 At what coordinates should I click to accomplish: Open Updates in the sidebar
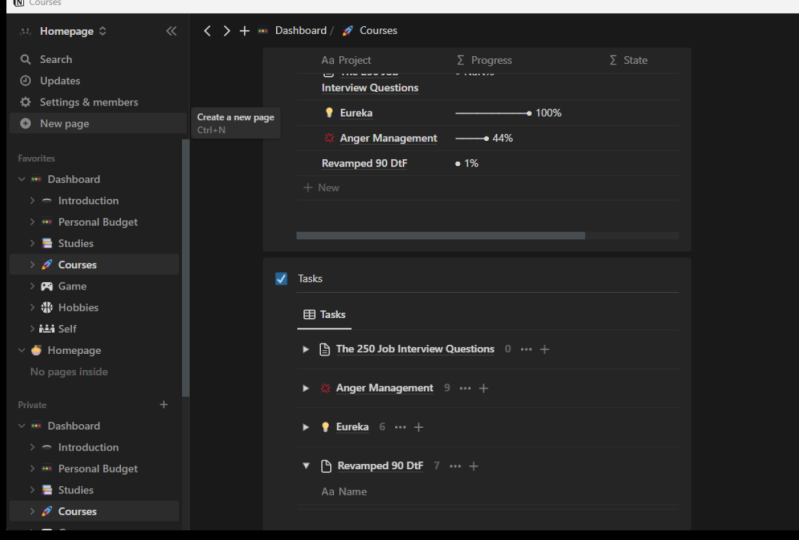point(59,81)
